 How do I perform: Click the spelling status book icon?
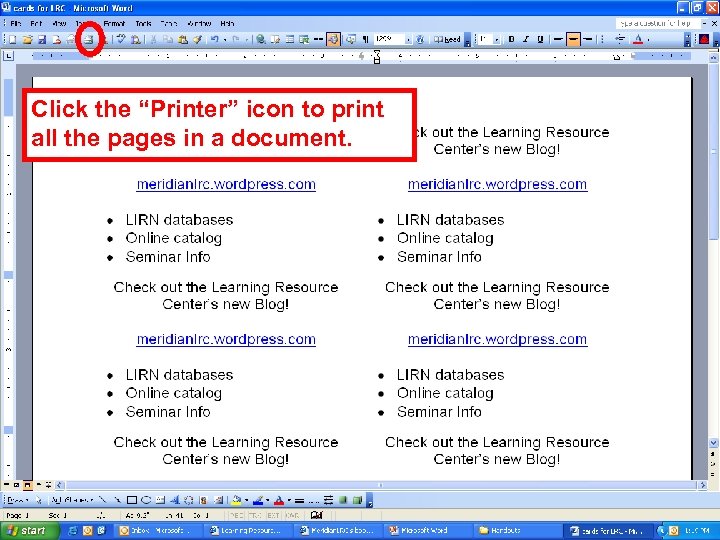pyautogui.click(x=317, y=515)
